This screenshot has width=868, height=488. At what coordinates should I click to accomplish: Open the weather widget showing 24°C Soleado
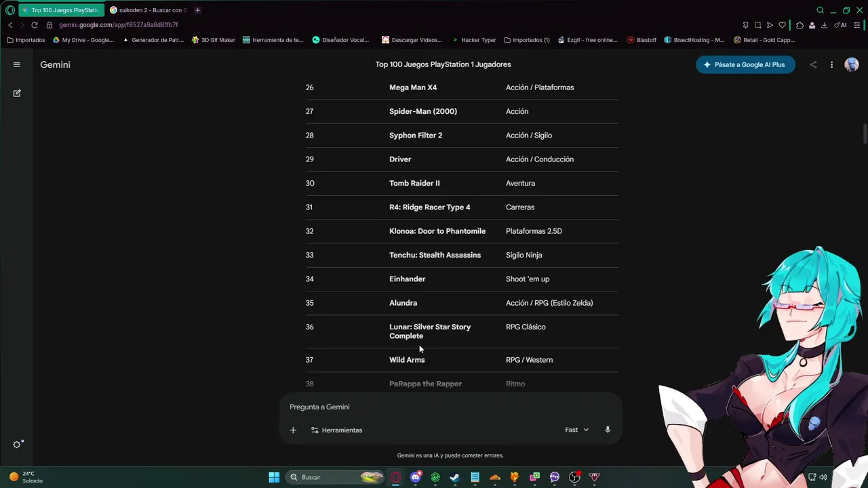26,477
